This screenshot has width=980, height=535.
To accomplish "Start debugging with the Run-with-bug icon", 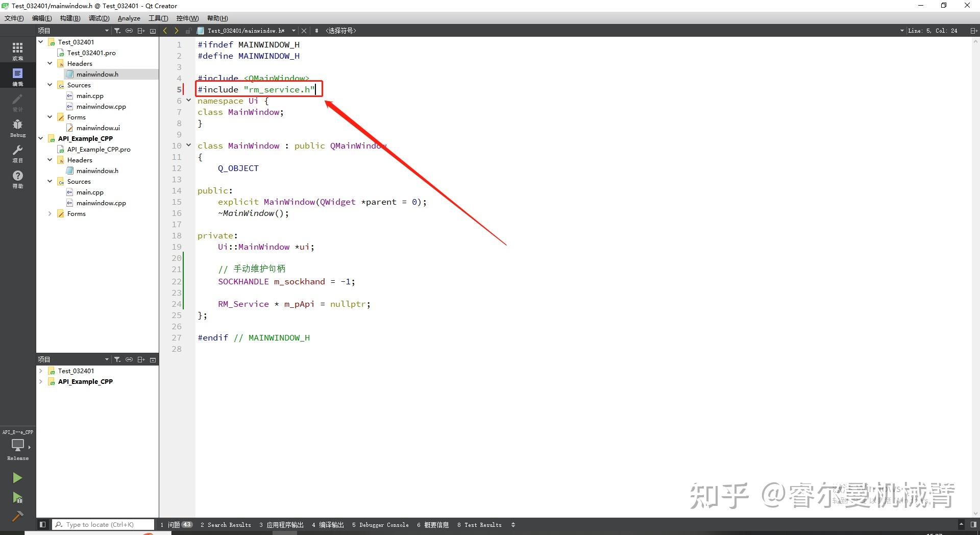I will (x=17, y=498).
